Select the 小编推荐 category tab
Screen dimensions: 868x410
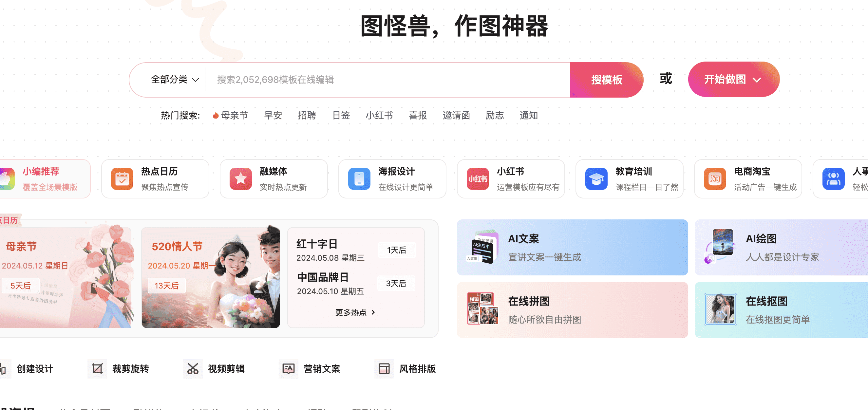[45, 179]
